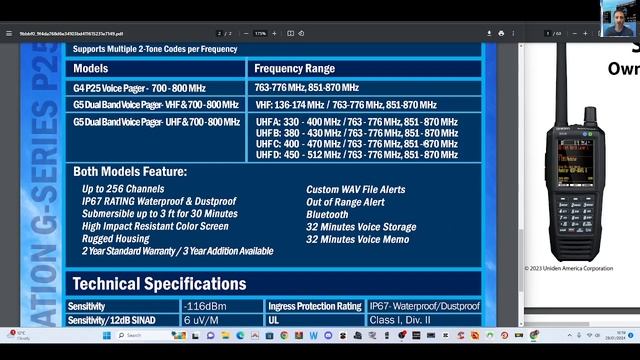Screen dimensions: 640x360
Task: Click '32 Minutes Voice Memo' text
Action: pos(358,240)
